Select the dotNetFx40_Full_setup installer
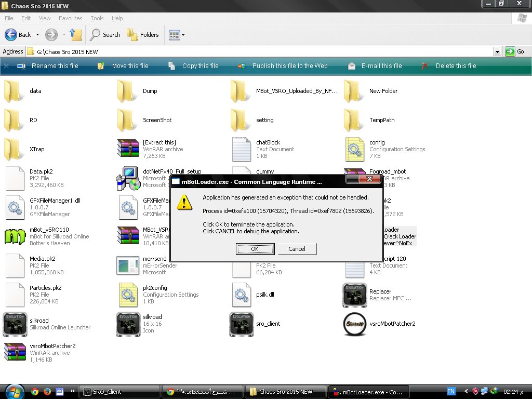The width and height of the screenshot is (532, 399). pos(142,178)
